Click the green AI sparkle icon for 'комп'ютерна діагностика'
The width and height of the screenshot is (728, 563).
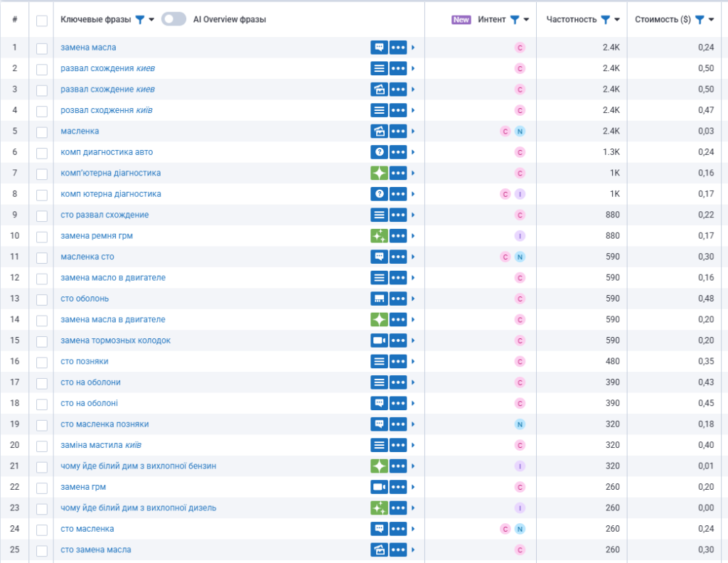[379, 173]
